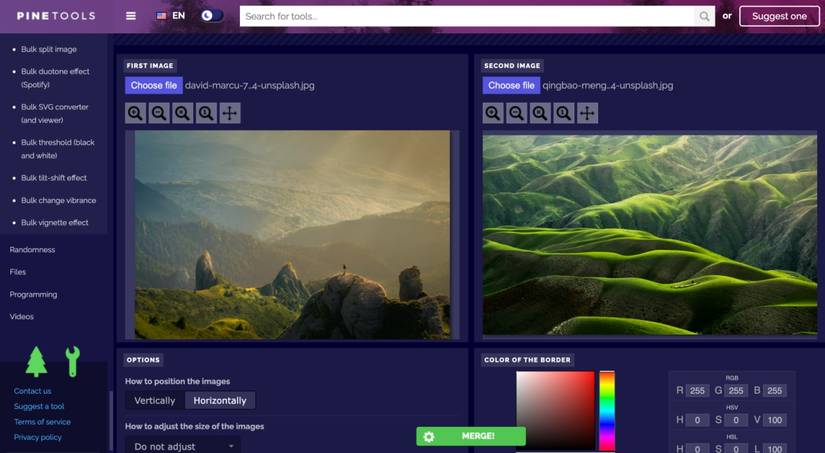Image resolution: width=825 pixels, height=453 pixels.
Task: Click the green wrench icon
Action: pyautogui.click(x=73, y=361)
